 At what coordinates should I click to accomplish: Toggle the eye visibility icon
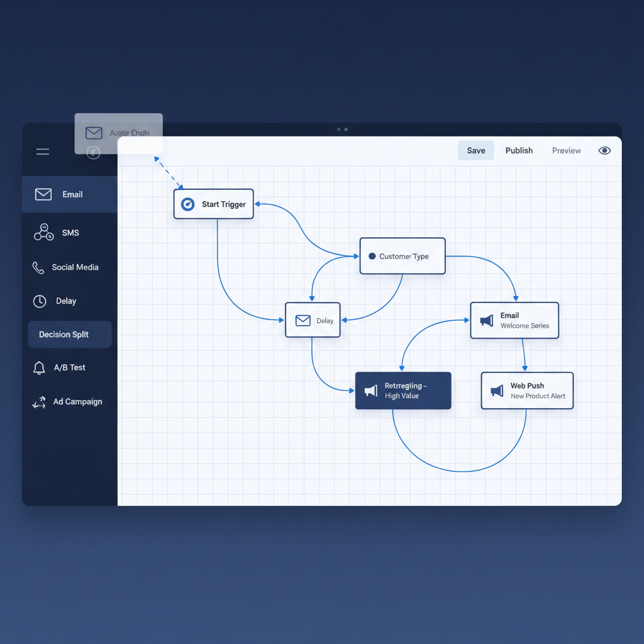[604, 150]
